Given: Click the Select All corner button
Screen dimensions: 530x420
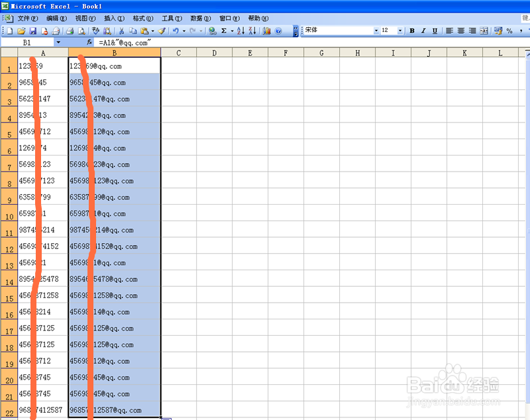Looking at the screenshot, I should click(x=9, y=53).
